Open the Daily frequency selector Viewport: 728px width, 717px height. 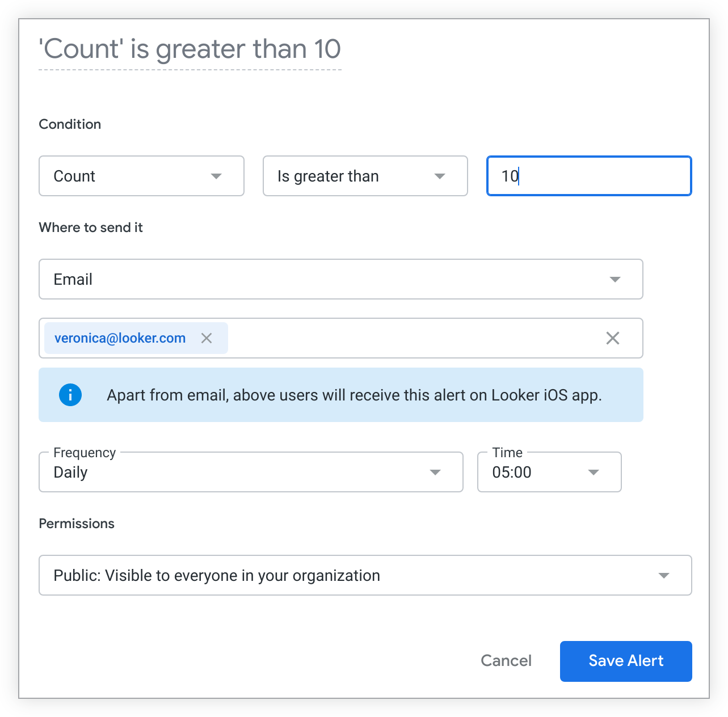click(238, 473)
